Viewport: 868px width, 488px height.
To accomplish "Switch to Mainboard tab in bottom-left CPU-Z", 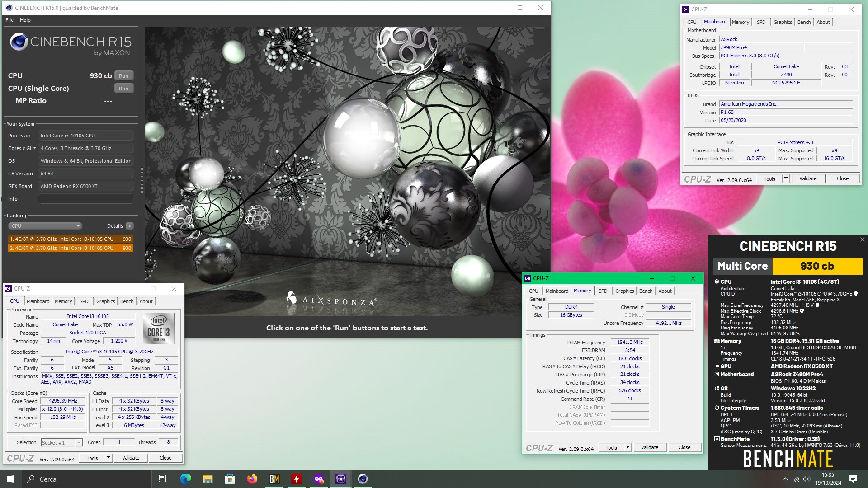I will (x=38, y=301).
